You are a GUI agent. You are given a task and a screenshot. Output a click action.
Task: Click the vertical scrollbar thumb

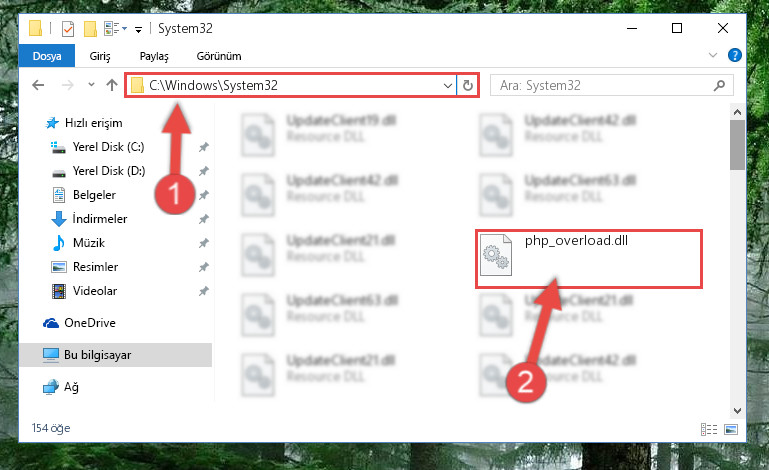point(737,145)
